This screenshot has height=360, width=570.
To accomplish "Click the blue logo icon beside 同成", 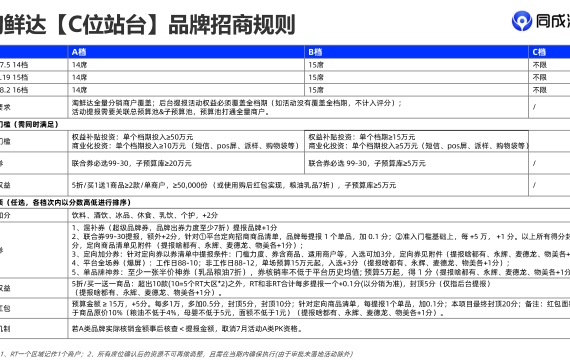I will pos(522,21).
